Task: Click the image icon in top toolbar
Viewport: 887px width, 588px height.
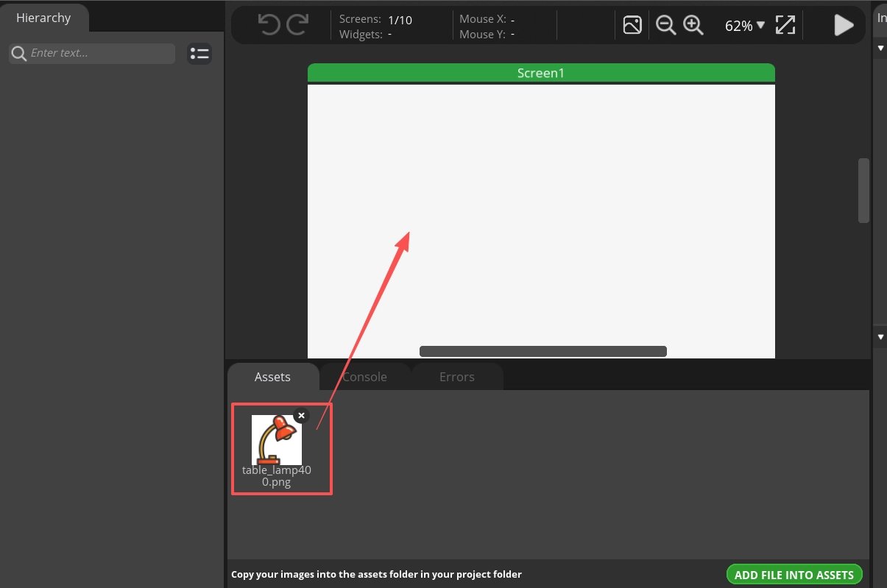Action: click(x=632, y=25)
